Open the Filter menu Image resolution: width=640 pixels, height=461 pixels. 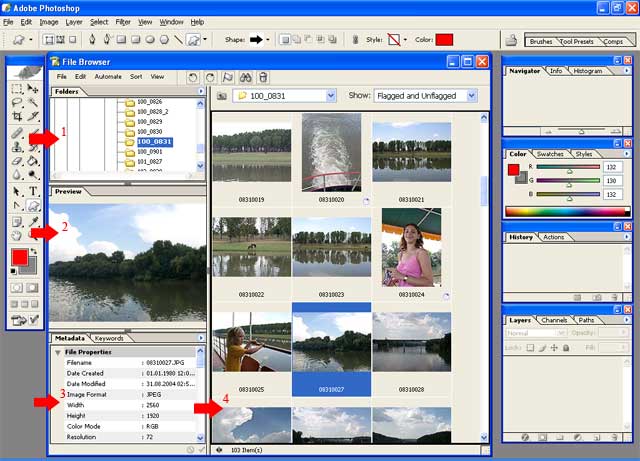click(122, 22)
